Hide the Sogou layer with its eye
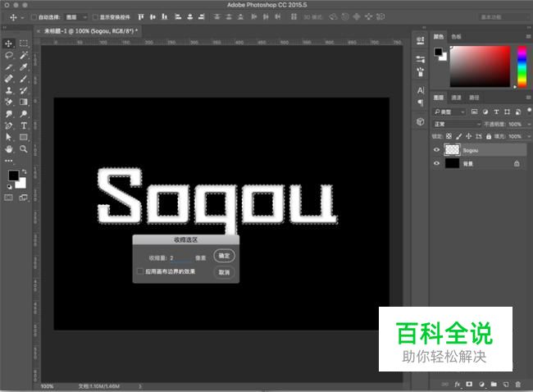The image size is (533, 392). (437, 150)
